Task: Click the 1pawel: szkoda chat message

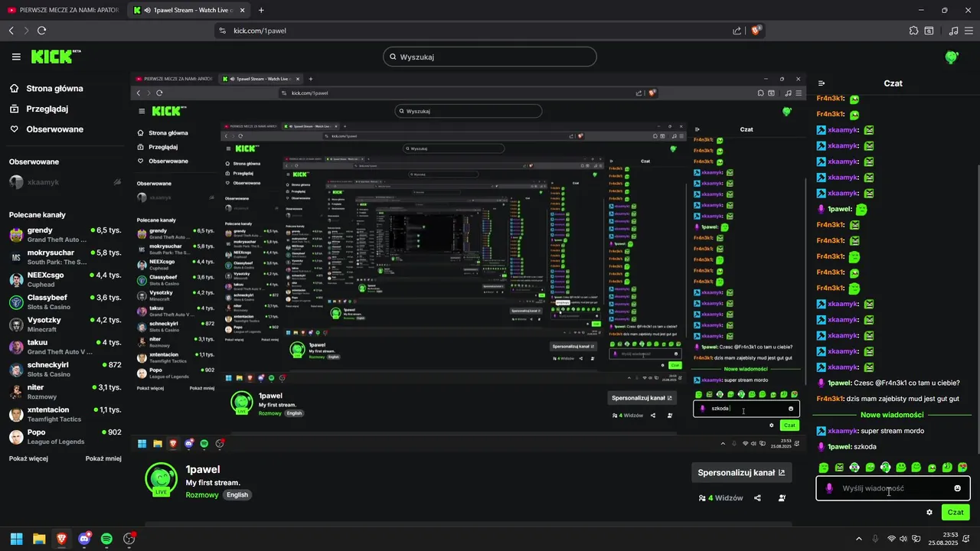Action: (x=848, y=447)
